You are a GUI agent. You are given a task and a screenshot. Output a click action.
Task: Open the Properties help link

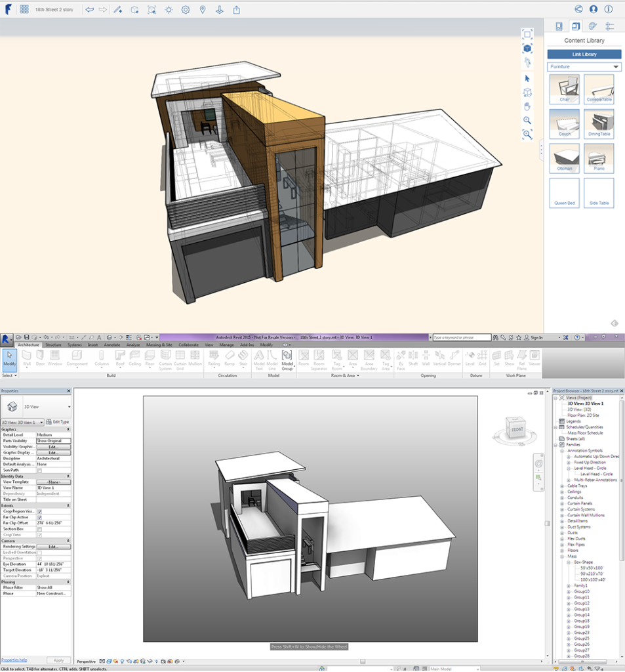(14, 660)
